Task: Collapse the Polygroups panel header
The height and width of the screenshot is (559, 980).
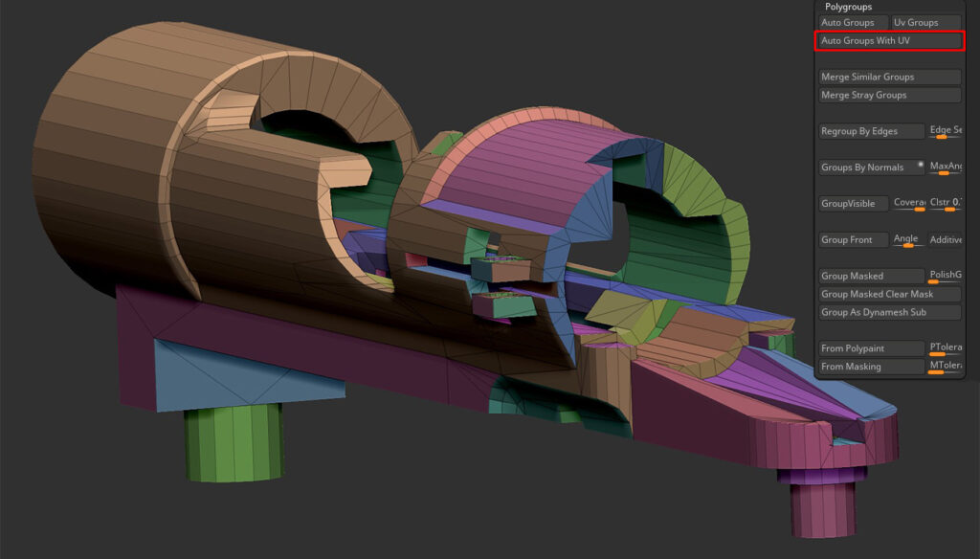Action: tap(848, 7)
